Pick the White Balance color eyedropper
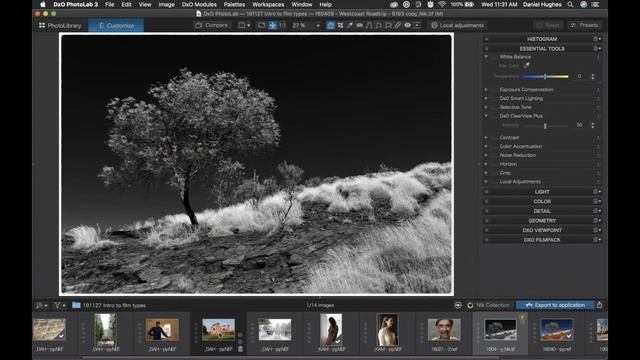 [527, 65]
